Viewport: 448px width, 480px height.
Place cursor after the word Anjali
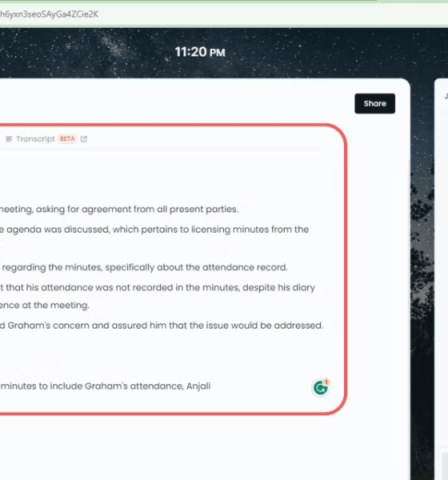click(x=211, y=386)
